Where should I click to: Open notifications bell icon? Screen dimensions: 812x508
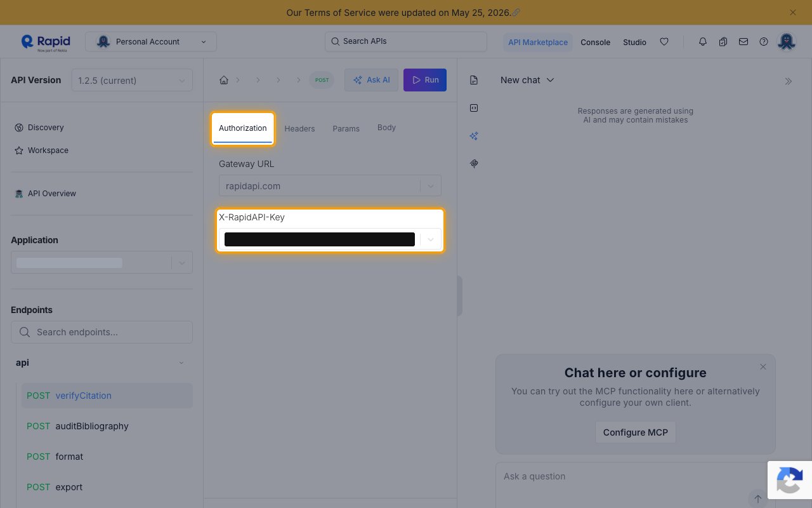[x=703, y=42]
